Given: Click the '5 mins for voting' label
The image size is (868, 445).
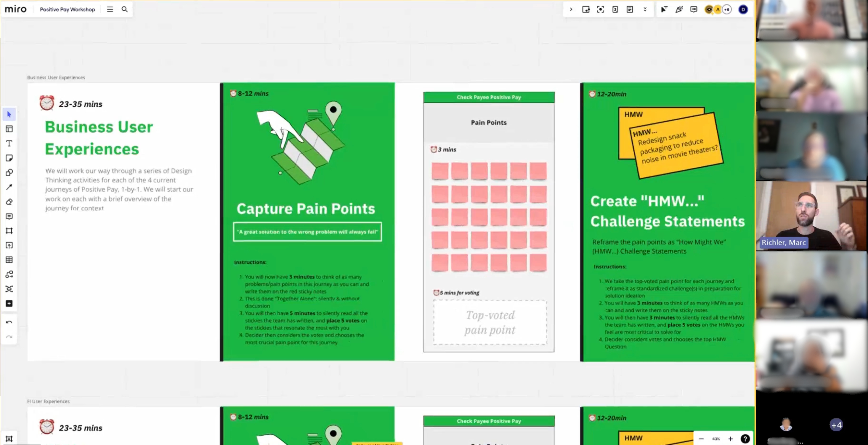Looking at the screenshot, I should coord(459,293).
